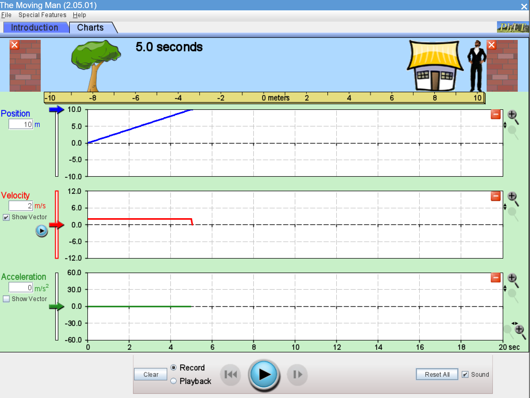Collapse the Position chart with minus button
Screen dimensions: 532x398
coord(495,114)
